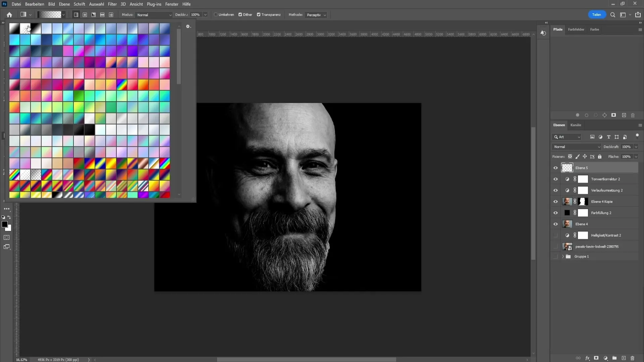This screenshot has width=644, height=362.
Task: Select the radial gradient style icon
Action: 85,15
